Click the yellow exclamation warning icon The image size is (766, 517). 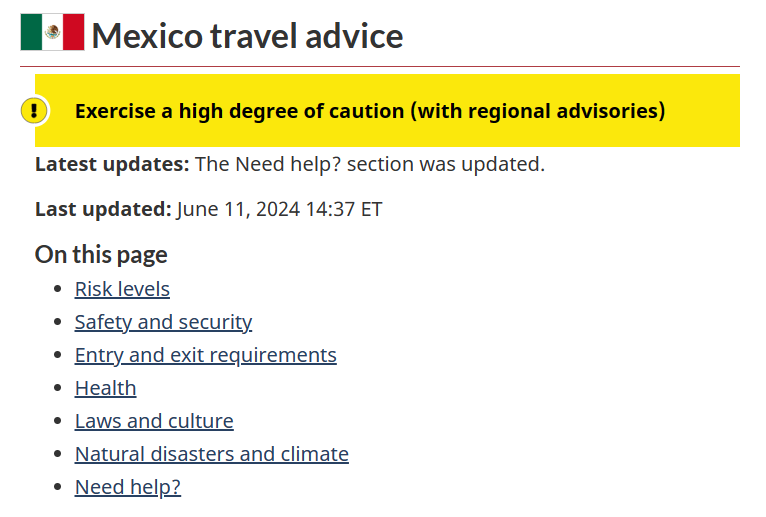coord(34,110)
